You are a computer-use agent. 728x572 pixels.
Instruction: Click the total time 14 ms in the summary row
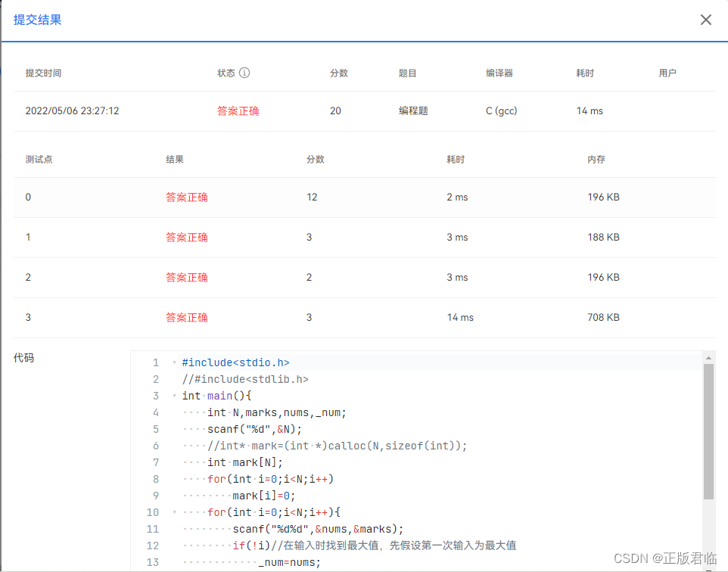590,111
